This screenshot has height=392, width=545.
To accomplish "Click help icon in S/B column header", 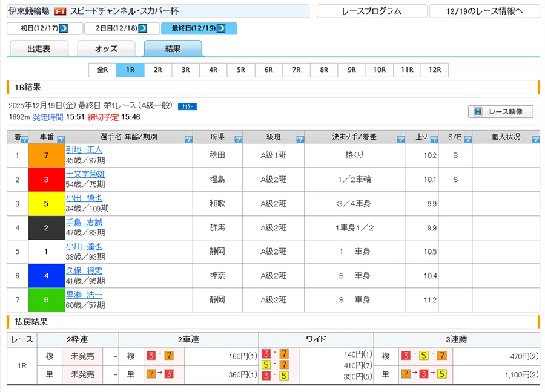I will click(x=467, y=140).
